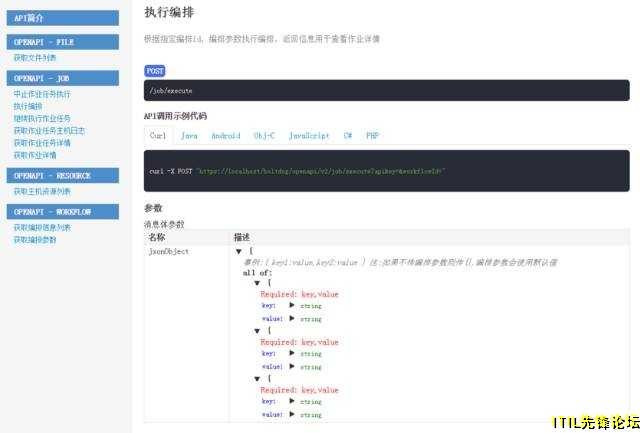The height and width of the screenshot is (433, 640).
Task: Click the jsonObject parameter name
Action: (169, 252)
